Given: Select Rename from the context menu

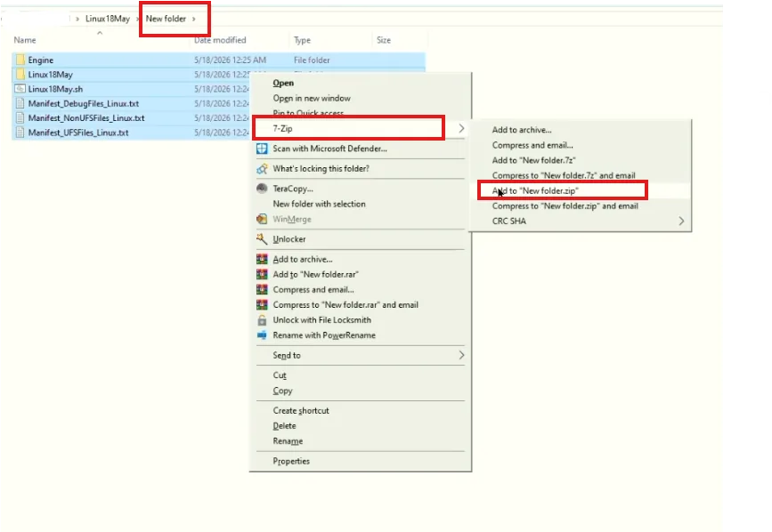Looking at the screenshot, I should pos(288,441).
